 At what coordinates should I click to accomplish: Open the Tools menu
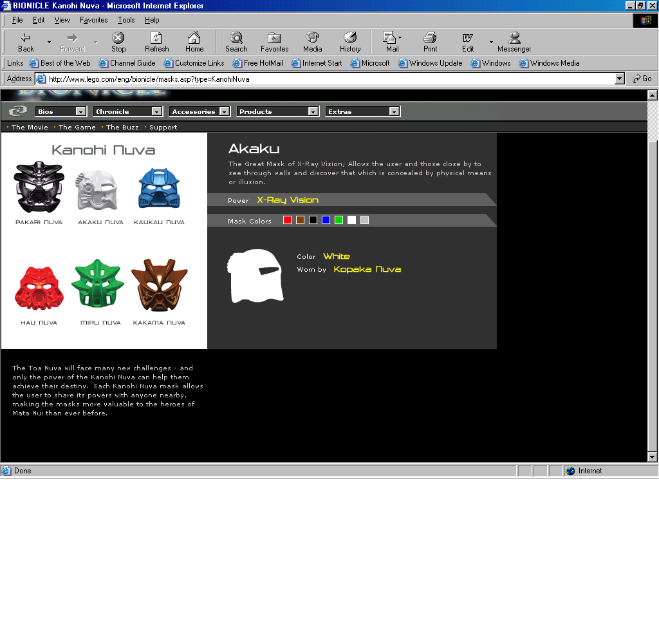126,20
